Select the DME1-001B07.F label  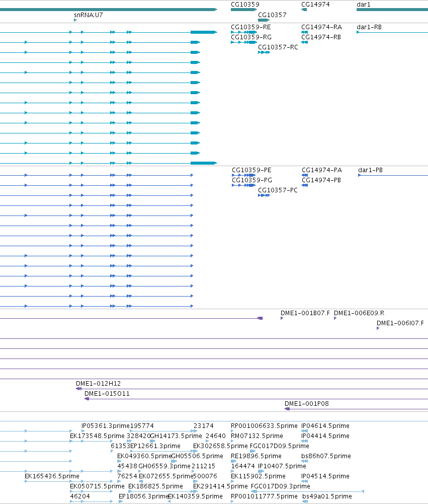click(305, 313)
